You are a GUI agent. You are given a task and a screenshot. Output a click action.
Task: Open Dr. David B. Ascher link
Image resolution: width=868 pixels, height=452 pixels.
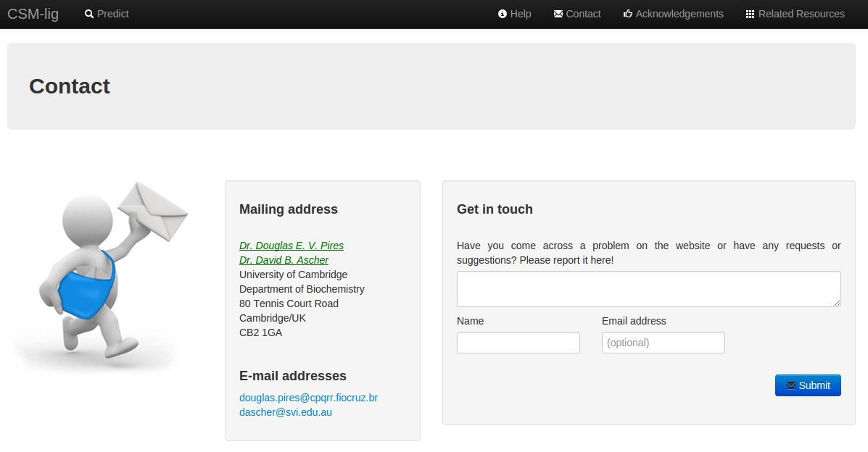point(284,260)
